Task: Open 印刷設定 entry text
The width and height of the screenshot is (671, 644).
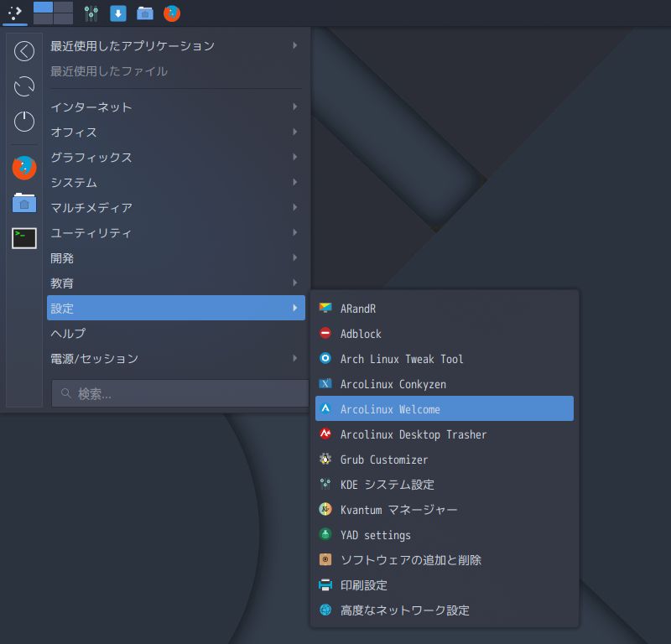Action: (364, 585)
